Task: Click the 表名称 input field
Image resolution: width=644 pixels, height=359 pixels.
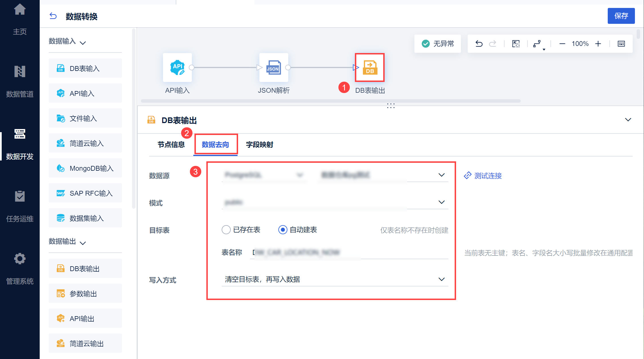Action: pyautogui.click(x=349, y=252)
